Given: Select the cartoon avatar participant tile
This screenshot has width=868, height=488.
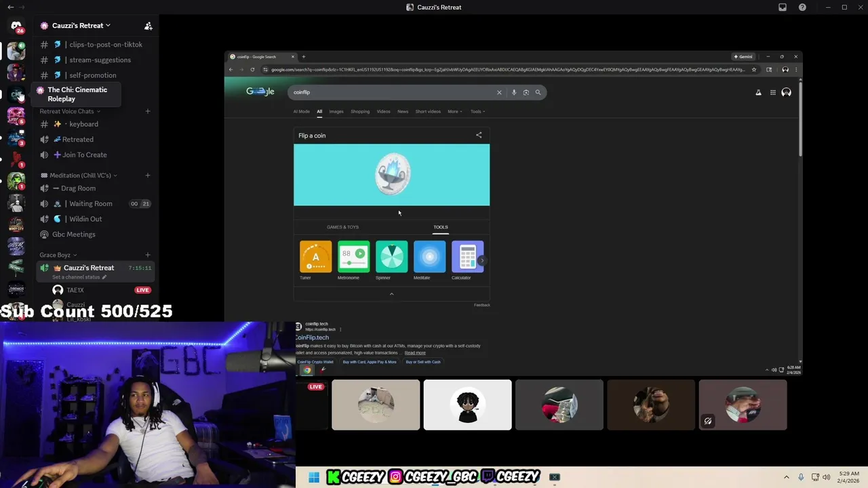Looking at the screenshot, I should (468, 405).
